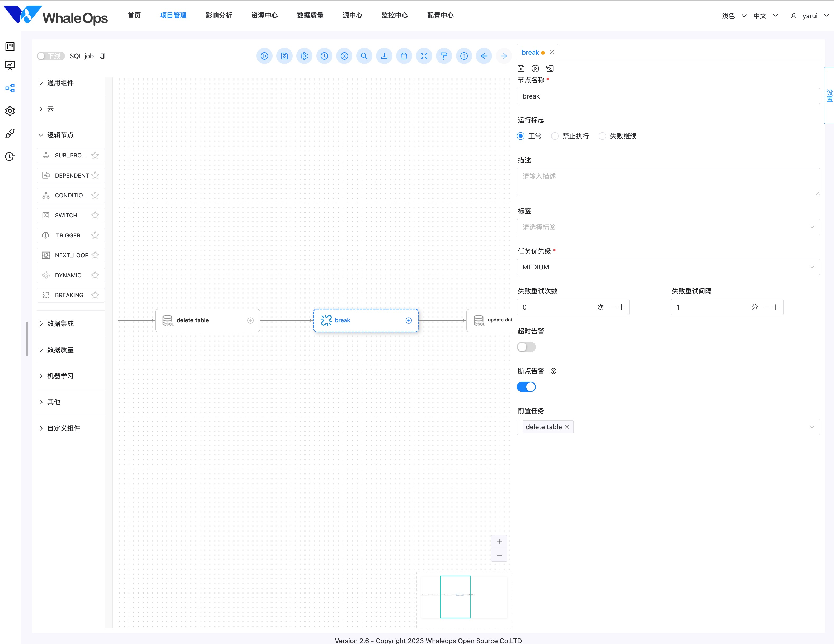Click the run workflow toolbar icon
This screenshot has height=644, width=834.
(x=264, y=56)
